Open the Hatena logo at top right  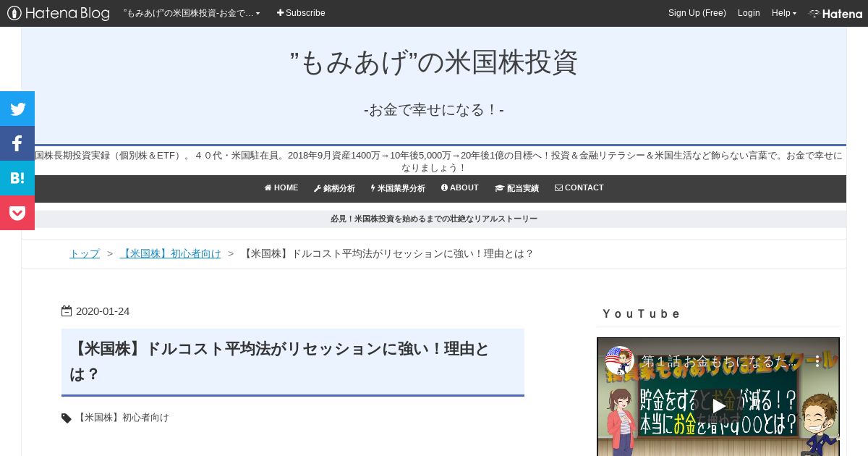pos(835,13)
